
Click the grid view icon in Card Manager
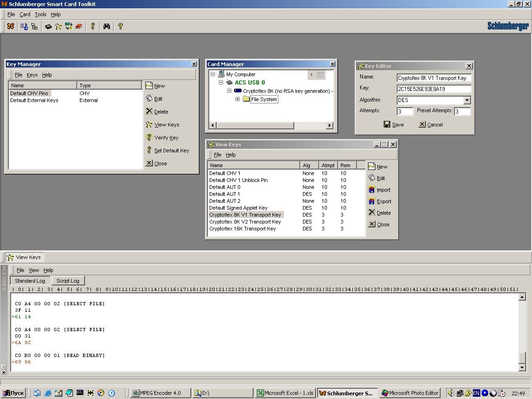pyautogui.click(x=320, y=75)
